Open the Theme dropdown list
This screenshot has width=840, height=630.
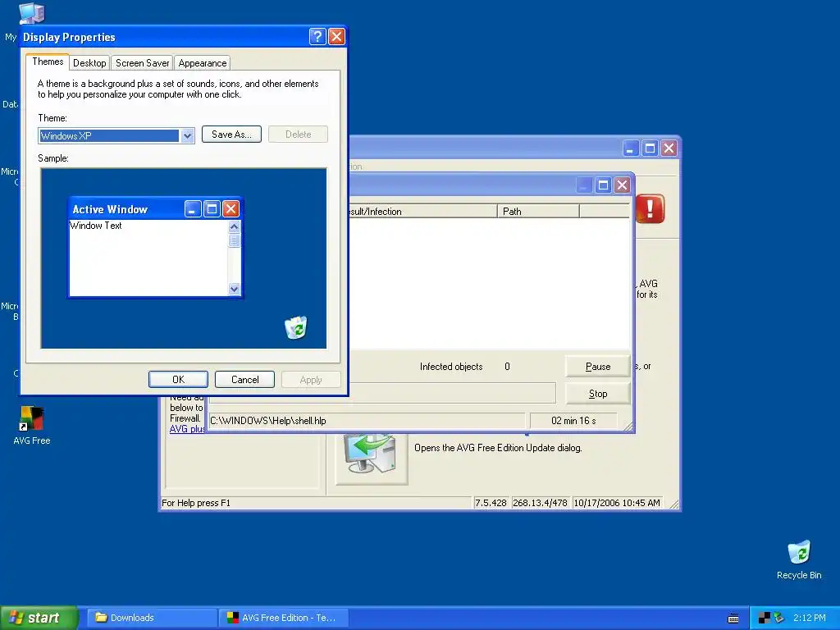point(187,135)
